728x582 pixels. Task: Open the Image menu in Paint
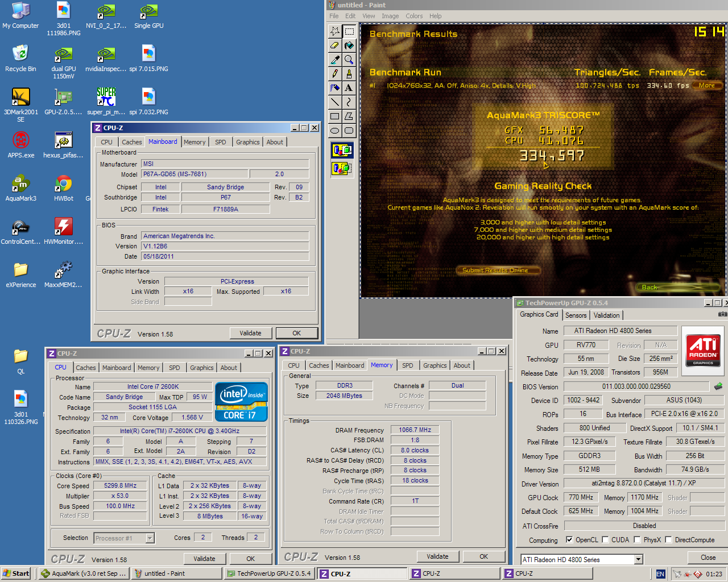390,16
